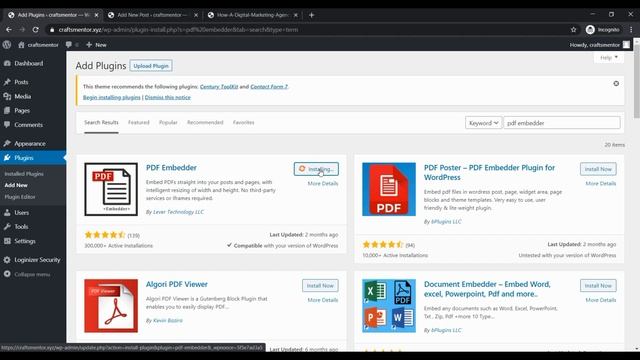
Task: Click the New content plus button
Action: [x=96, y=45]
